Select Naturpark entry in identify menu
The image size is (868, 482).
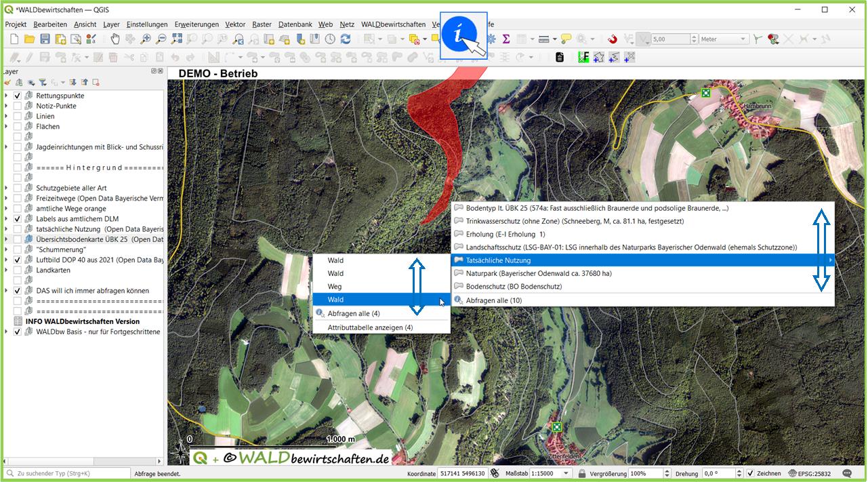tap(538, 273)
